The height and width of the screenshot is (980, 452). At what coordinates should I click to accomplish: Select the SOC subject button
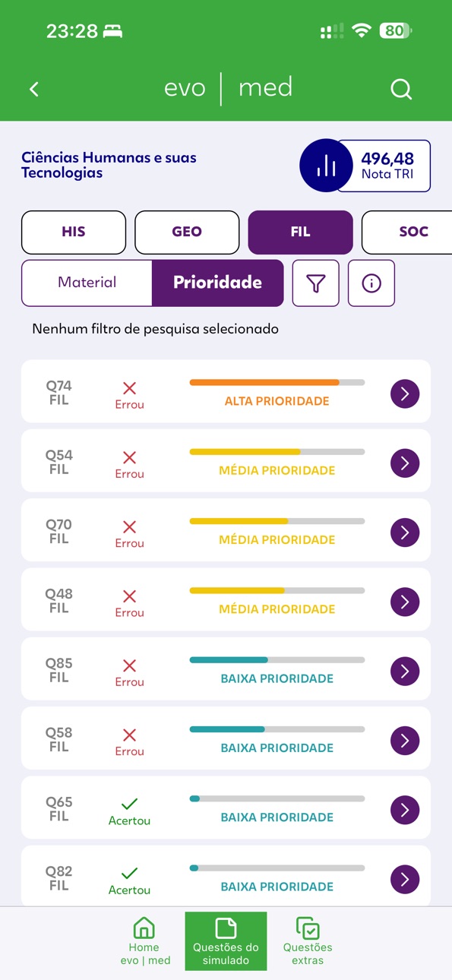pos(407,232)
